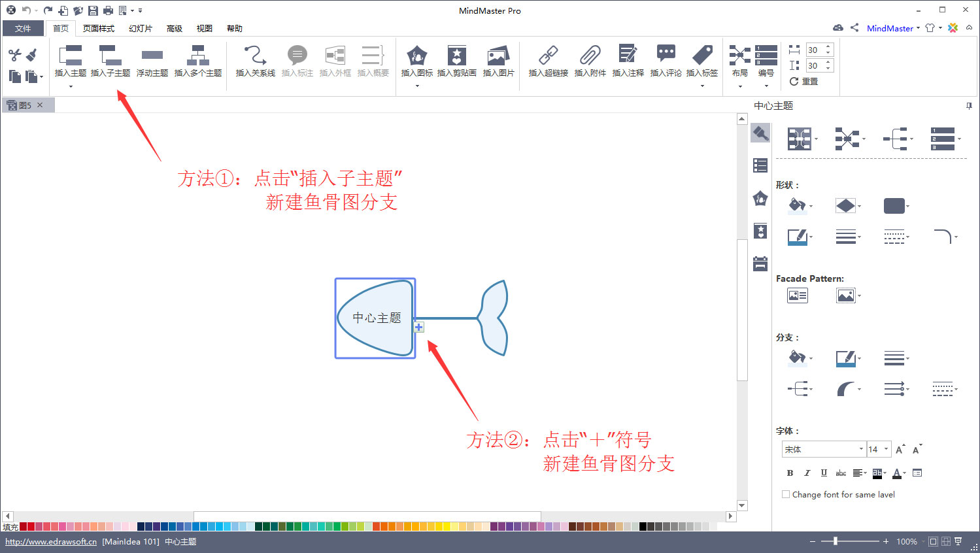Select the 中心主题 central topic shape
Screen dimensions: 980x553
(x=375, y=318)
